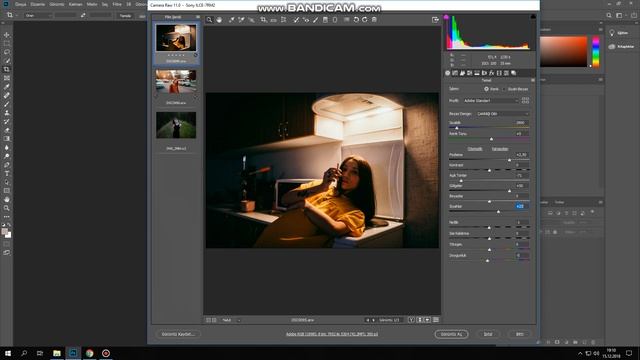Toggle before/after preview view button
Screen dimensions: 640x360
point(411,320)
